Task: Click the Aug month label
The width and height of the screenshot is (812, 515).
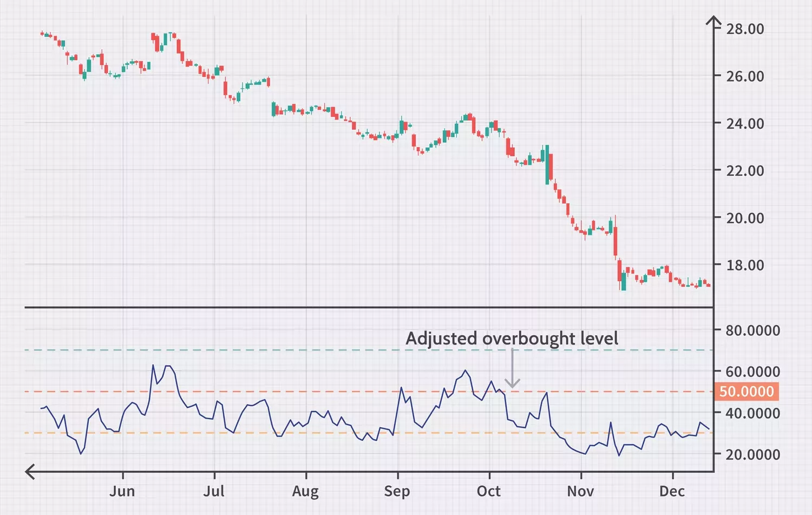Action: coord(305,491)
